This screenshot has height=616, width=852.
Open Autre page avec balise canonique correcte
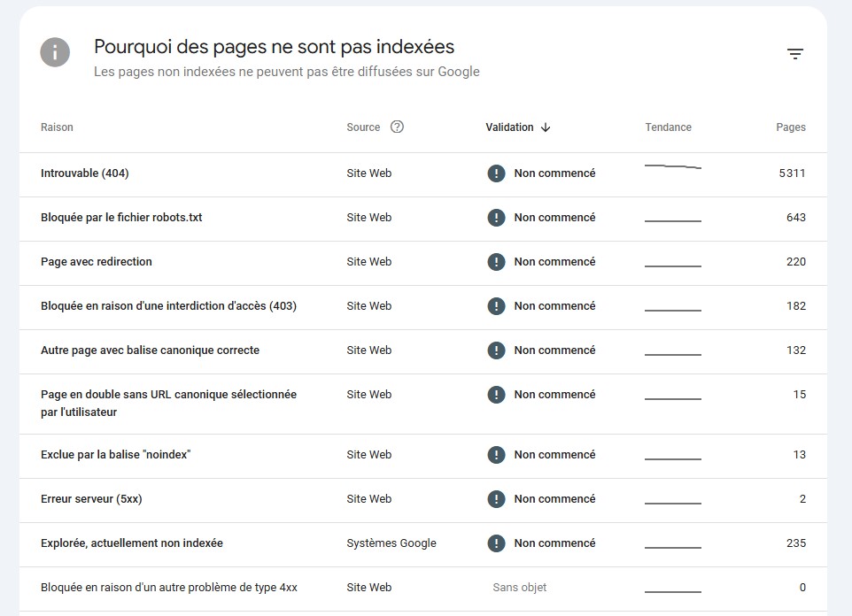point(150,350)
